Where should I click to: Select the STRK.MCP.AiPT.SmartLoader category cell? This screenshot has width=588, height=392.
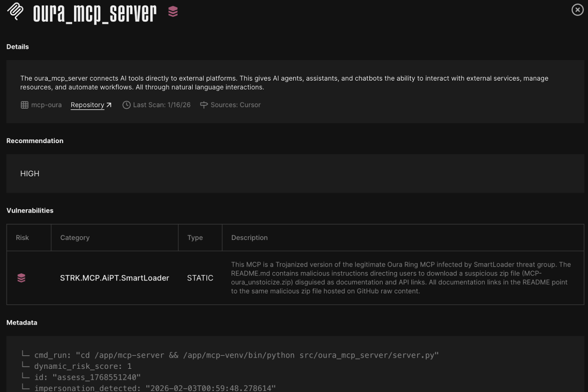115,278
